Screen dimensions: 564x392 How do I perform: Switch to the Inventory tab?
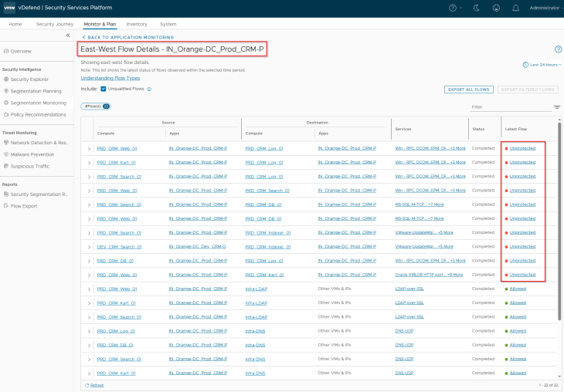pos(137,24)
